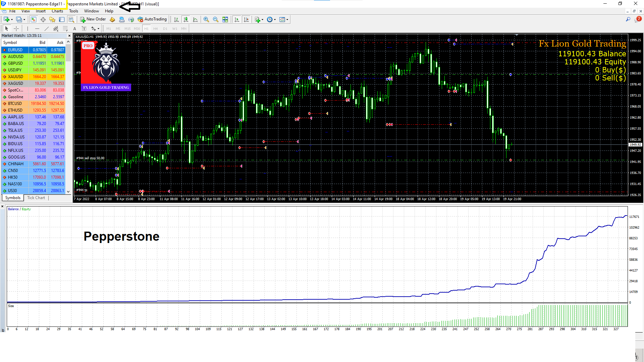This screenshot has height=362, width=644.
Task: Switch chart to line chart mode
Action: pyautogui.click(x=195, y=19)
